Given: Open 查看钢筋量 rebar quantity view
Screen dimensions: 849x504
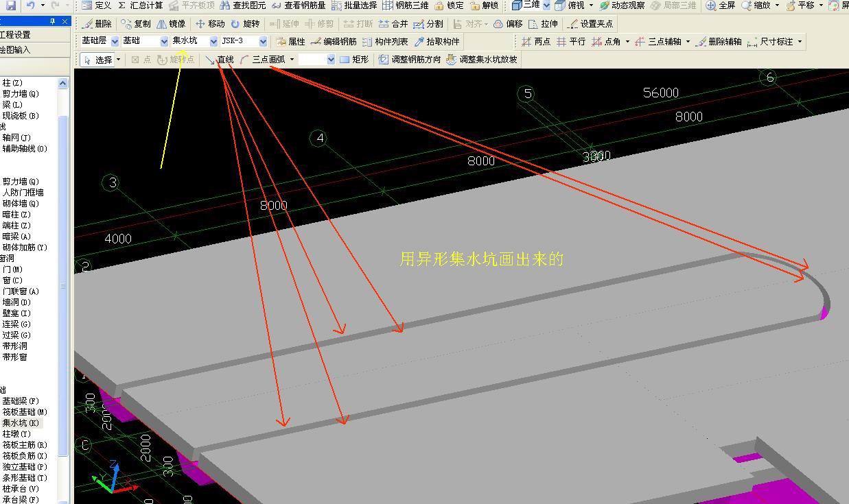Looking at the screenshot, I should 298,5.
